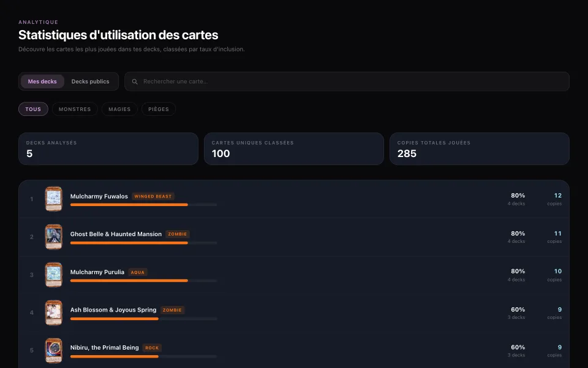This screenshot has width=588, height=368.
Task: View the Nibiru, the Primal Being card thumbnail
Action: (x=54, y=351)
